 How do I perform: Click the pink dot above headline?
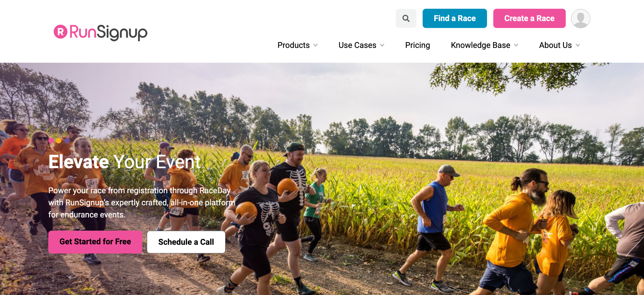[x=51, y=141]
